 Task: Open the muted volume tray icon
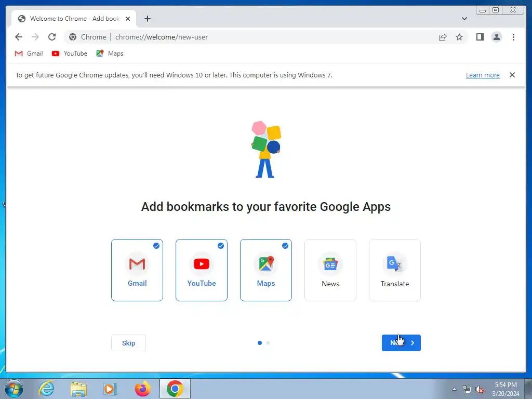[x=480, y=389]
